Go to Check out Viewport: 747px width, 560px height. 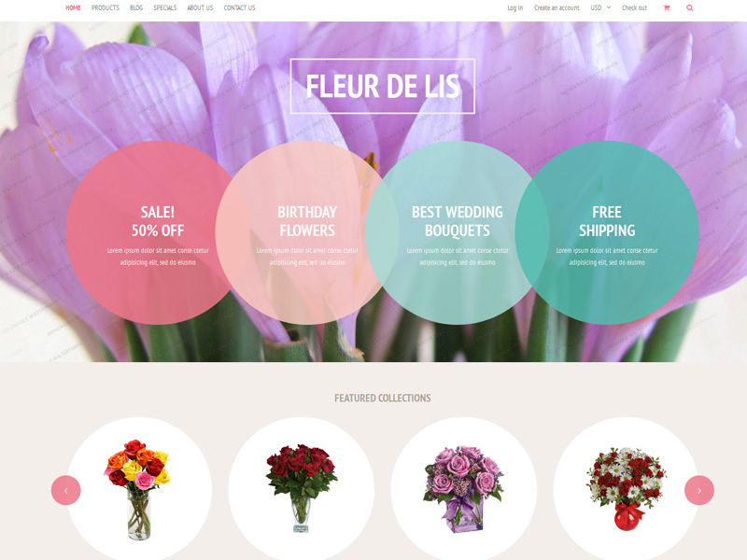coord(634,8)
